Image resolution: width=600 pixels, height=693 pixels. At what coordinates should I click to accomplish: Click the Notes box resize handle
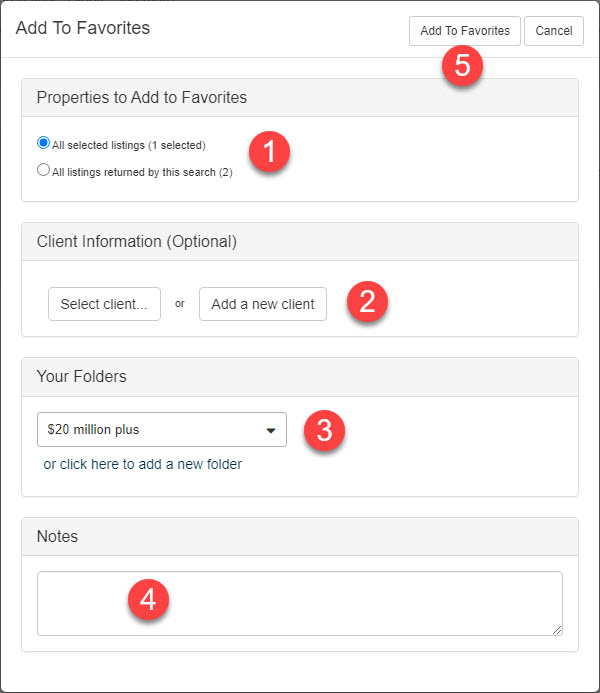pos(556,629)
